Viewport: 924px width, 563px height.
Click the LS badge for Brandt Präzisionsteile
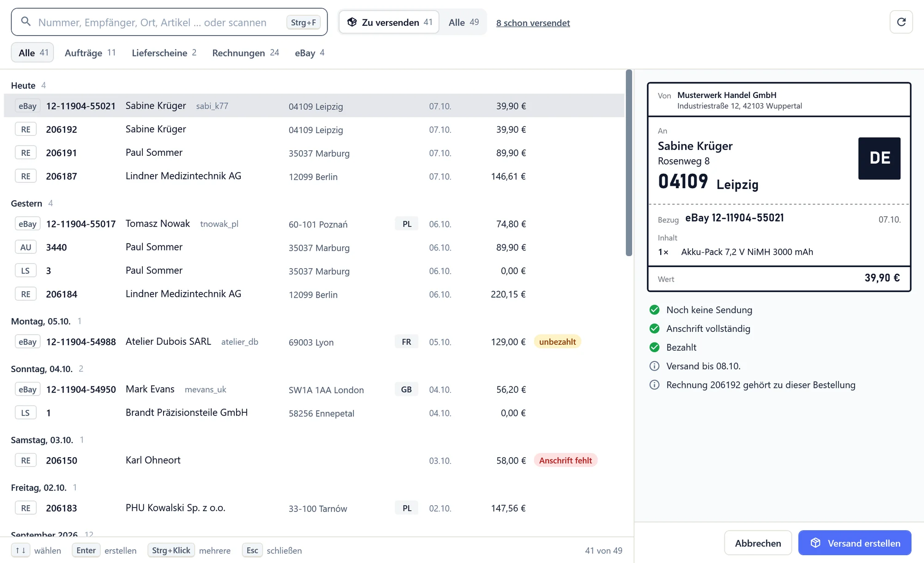coord(26,413)
